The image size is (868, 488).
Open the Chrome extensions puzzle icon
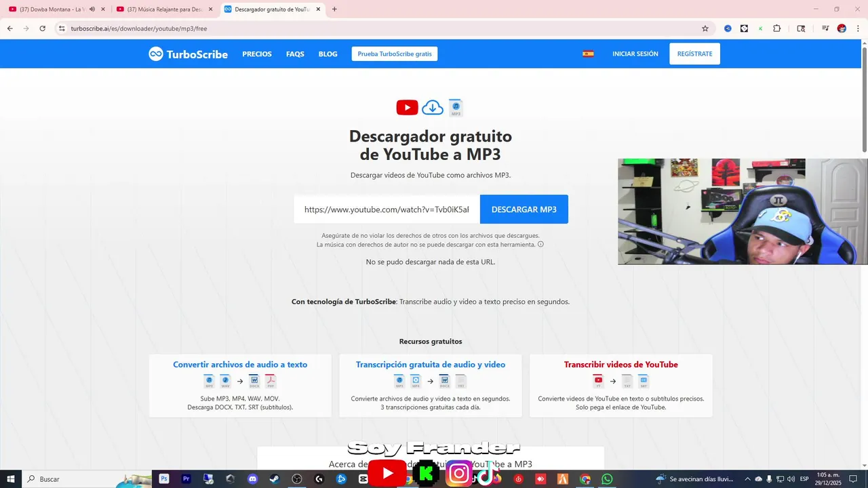(x=777, y=28)
